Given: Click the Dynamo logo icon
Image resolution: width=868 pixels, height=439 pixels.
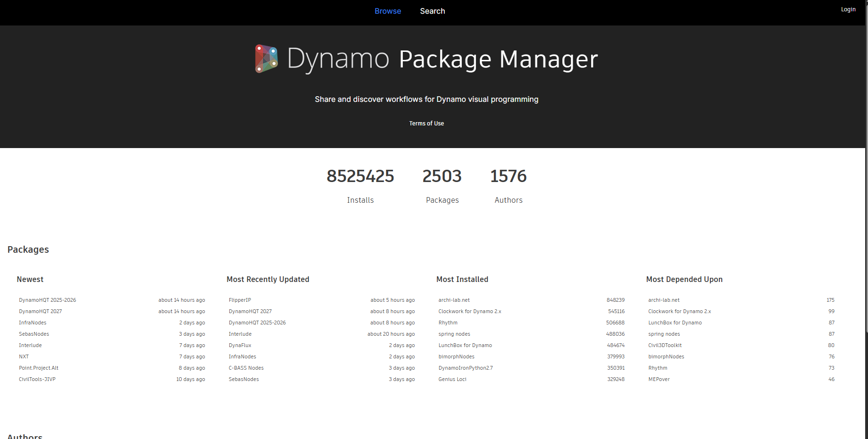Looking at the screenshot, I should pyautogui.click(x=267, y=59).
